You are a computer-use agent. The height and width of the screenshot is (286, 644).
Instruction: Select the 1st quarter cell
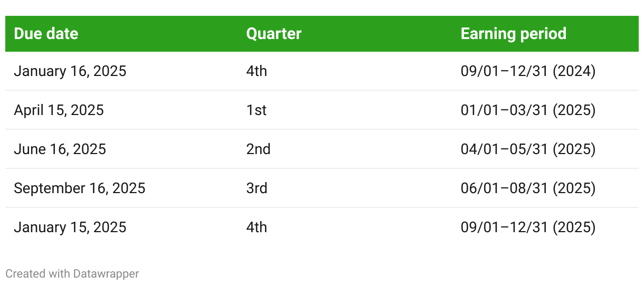tap(257, 110)
